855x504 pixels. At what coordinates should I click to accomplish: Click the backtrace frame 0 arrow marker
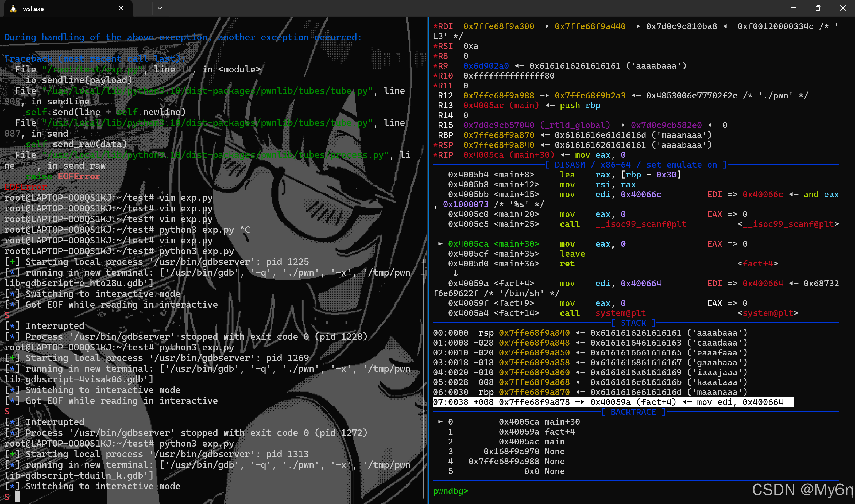[440, 421]
